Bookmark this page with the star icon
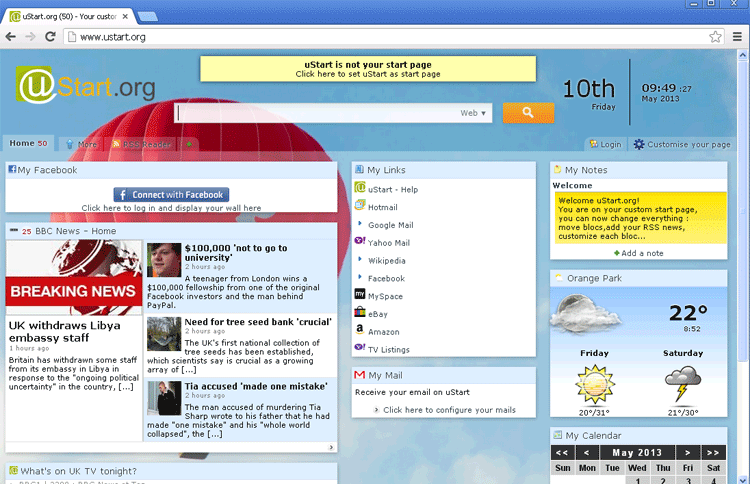 click(715, 37)
